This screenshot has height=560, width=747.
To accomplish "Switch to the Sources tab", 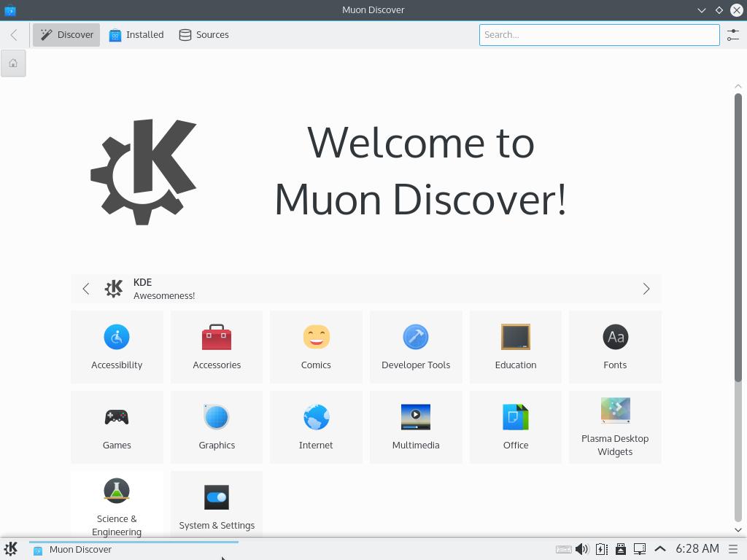I will 204,35.
